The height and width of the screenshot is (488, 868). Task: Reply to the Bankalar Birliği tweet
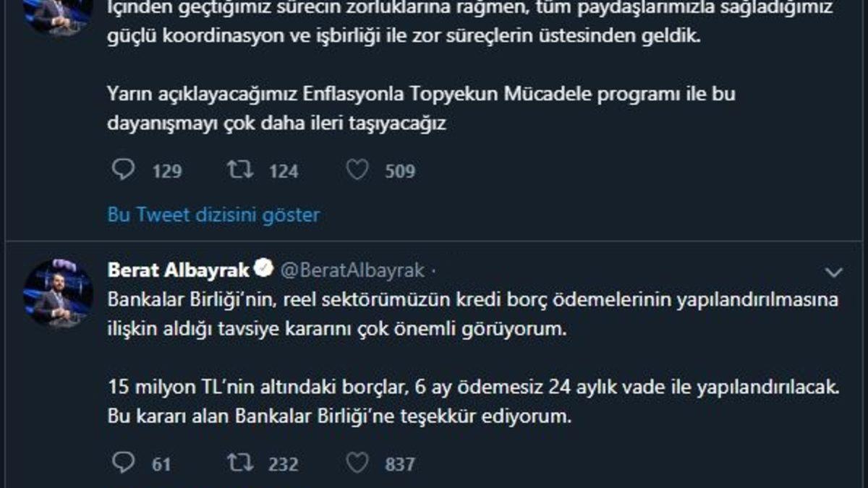(124, 463)
